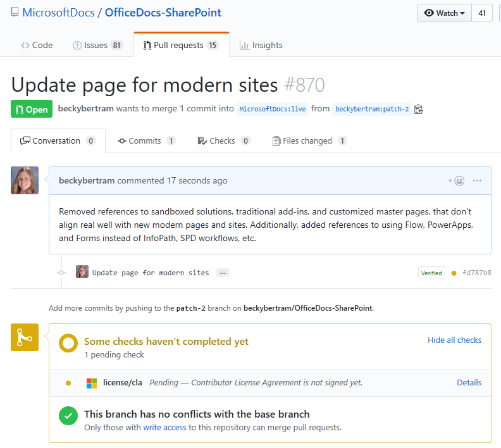Click the small commit author avatar
This screenshot has height=448, width=501.
point(82,272)
